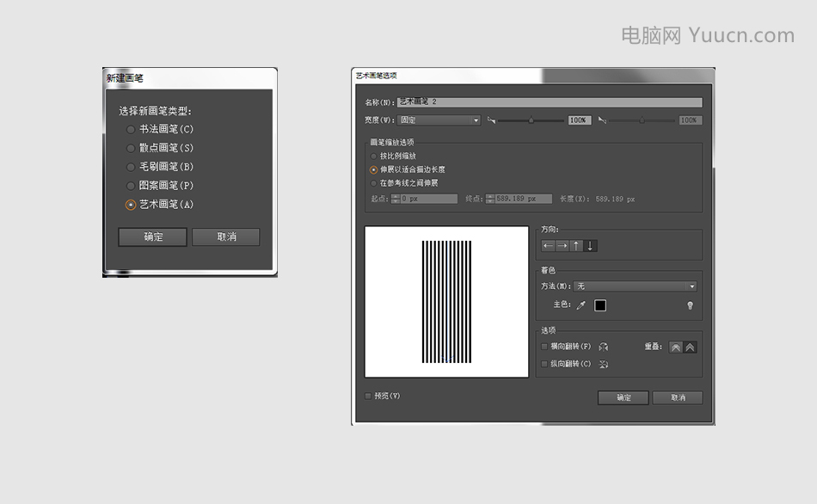817x504 pixels.
Task: Enable the 横向翻转(F) checkbox
Action: [x=544, y=347]
